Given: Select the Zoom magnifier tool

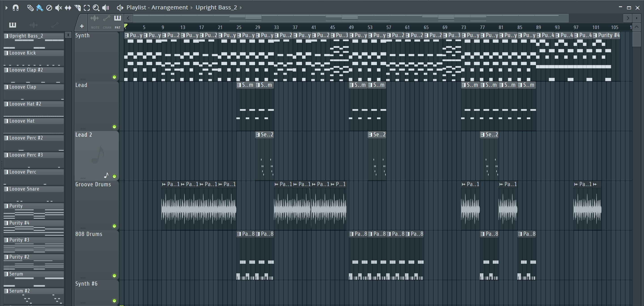Looking at the screenshot, I should pyautogui.click(x=96, y=8).
